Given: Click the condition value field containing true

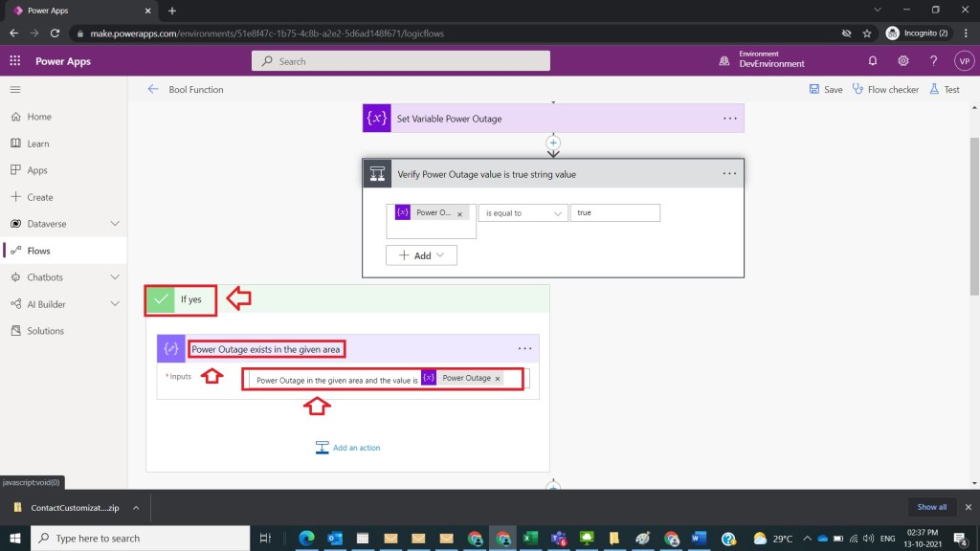Looking at the screenshot, I should click(x=614, y=213).
